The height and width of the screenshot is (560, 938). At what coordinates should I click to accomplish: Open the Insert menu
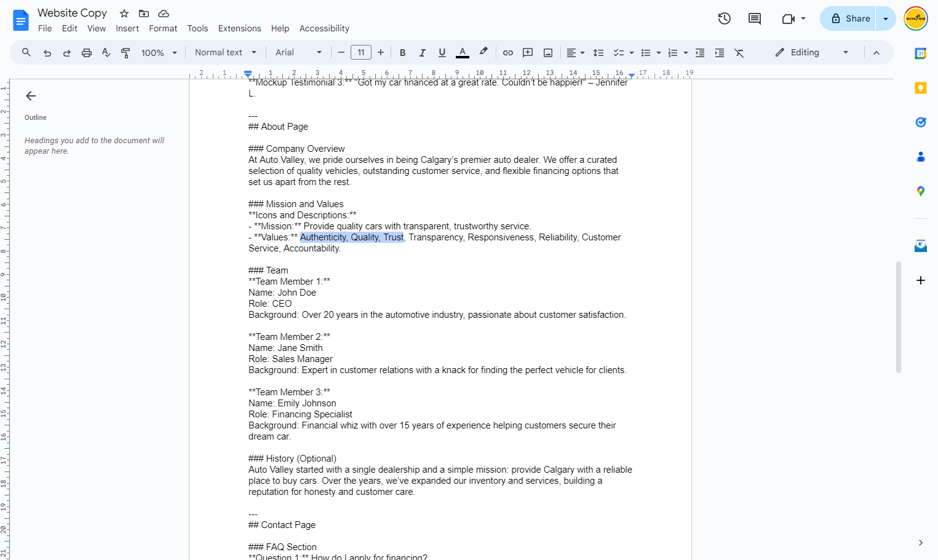[127, 28]
